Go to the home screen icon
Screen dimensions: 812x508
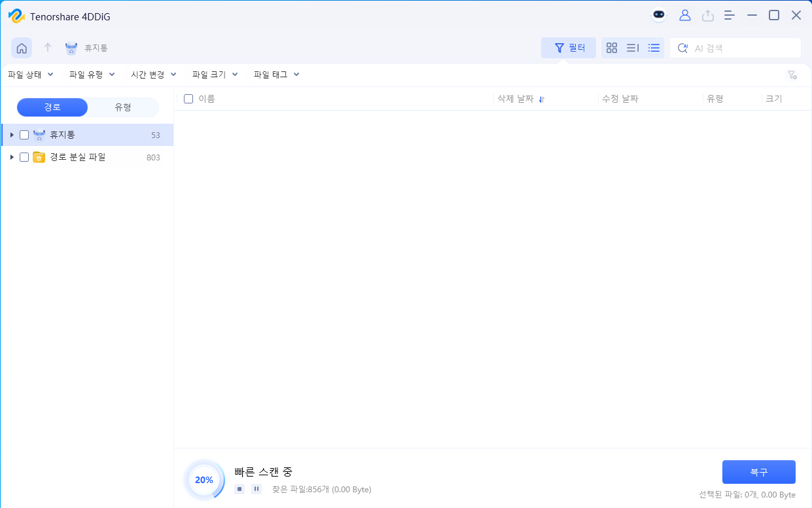pyautogui.click(x=22, y=48)
